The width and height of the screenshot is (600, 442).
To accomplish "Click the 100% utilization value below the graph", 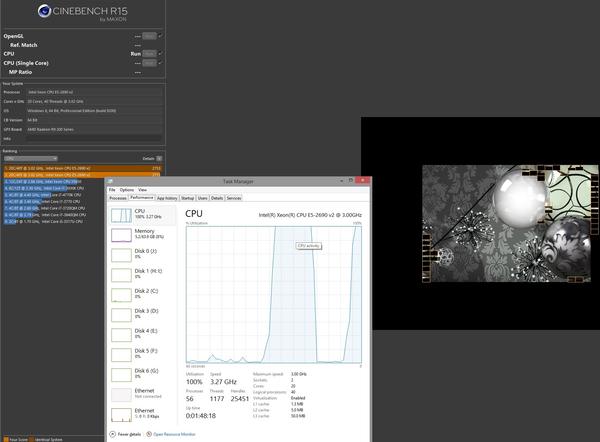I will [x=194, y=382].
